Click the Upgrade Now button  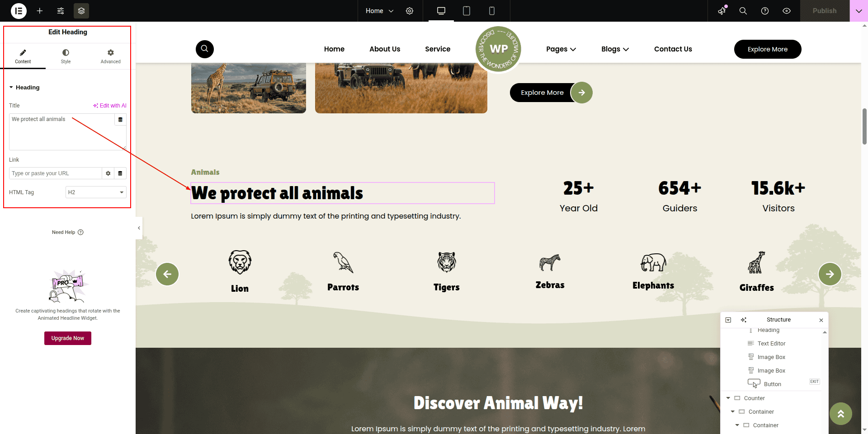68,338
